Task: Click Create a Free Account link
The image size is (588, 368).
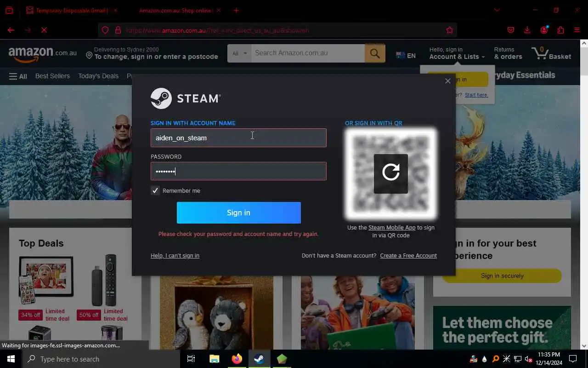Action: tap(408, 256)
